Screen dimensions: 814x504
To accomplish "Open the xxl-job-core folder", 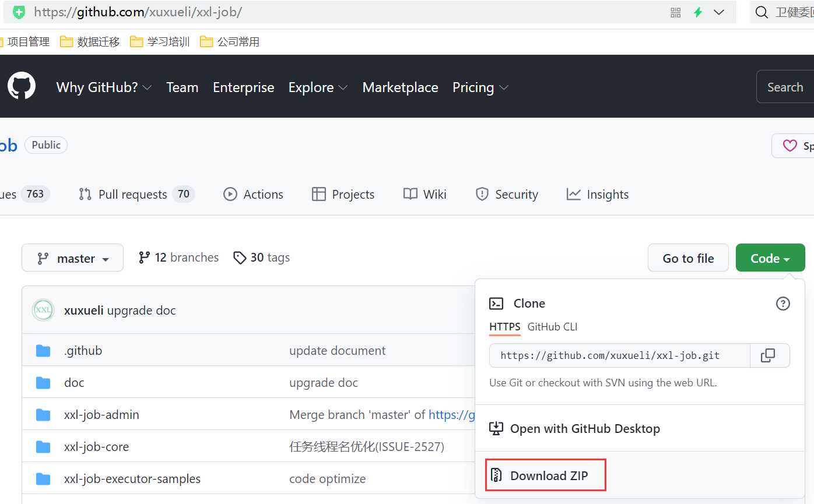I will [x=96, y=447].
